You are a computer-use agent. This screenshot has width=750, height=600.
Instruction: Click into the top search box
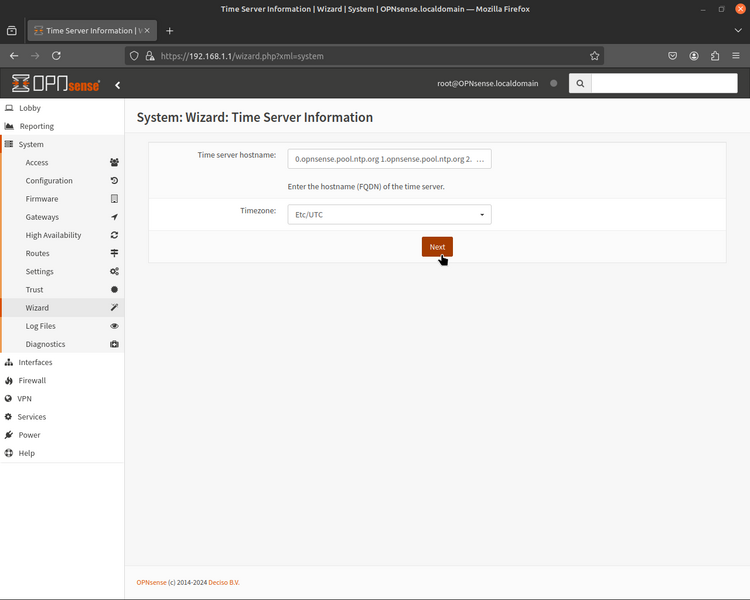point(664,83)
